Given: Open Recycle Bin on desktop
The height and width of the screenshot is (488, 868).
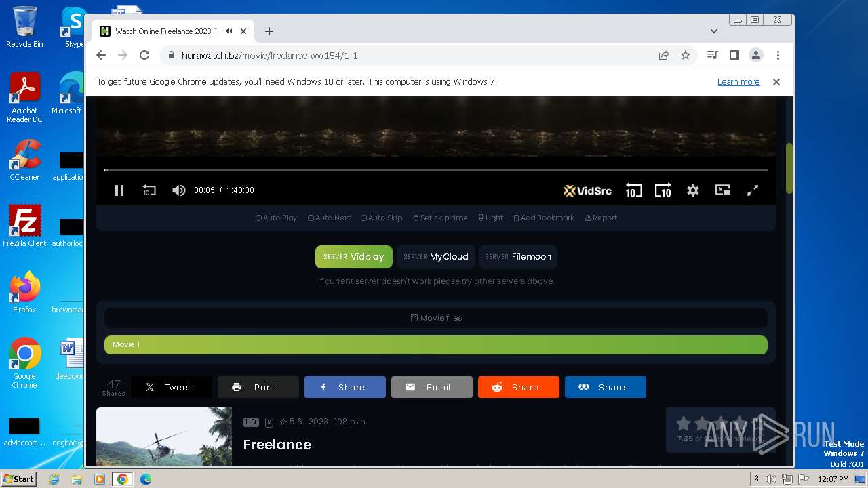Looking at the screenshot, I should [x=24, y=27].
